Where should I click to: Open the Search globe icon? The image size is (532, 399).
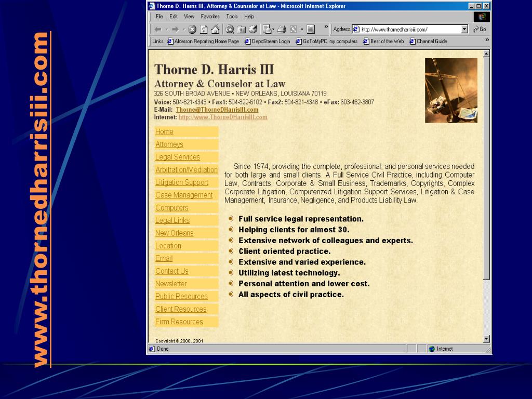pyautogui.click(x=230, y=30)
